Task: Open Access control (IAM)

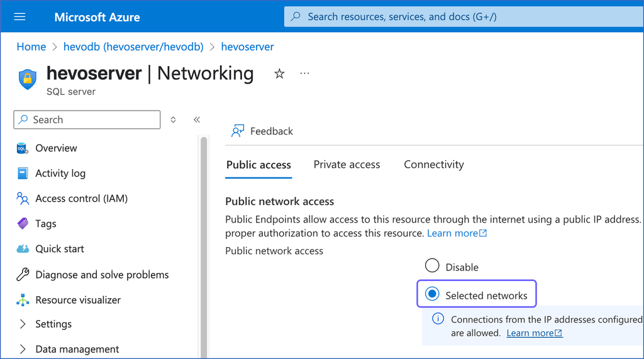Action: [x=81, y=199]
